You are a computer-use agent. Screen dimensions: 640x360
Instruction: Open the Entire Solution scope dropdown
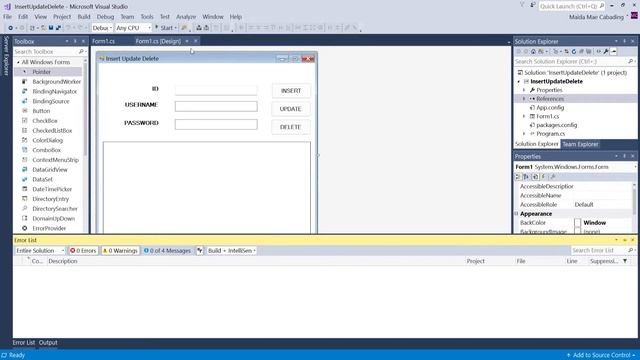coord(40,251)
